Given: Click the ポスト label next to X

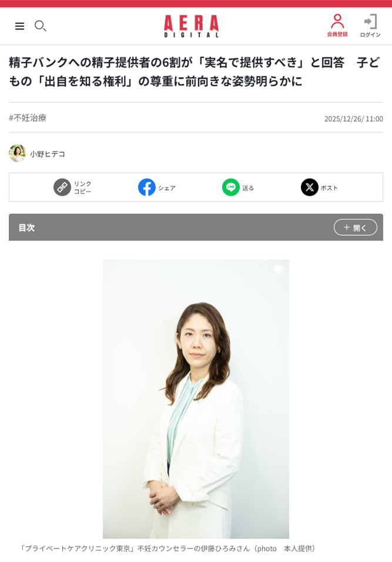Looking at the screenshot, I should [329, 188].
